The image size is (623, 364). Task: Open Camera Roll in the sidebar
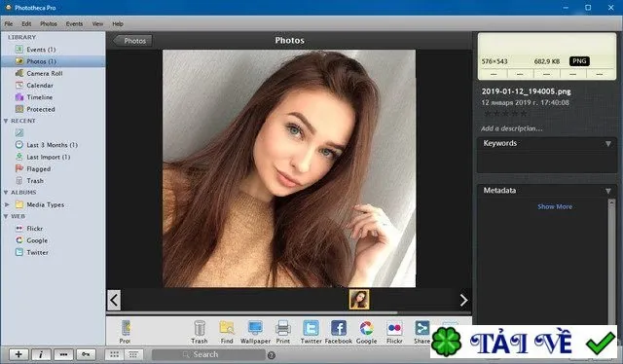[x=39, y=73]
